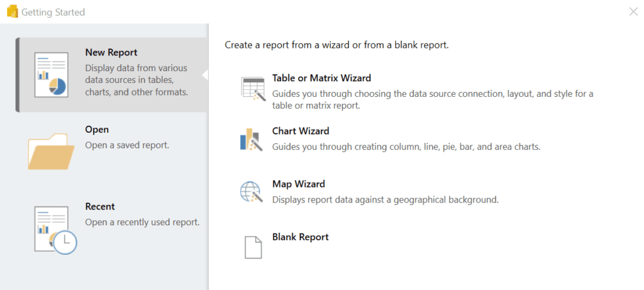The height and width of the screenshot is (290, 644).
Task: Click 'Open a saved report' description
Action: [127, 145]
